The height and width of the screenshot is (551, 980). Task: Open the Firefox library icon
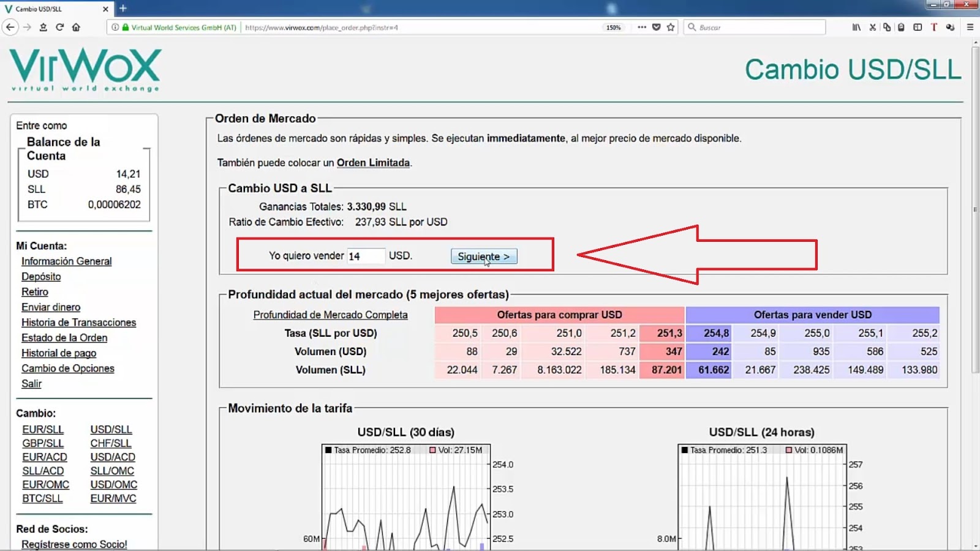[x=856, y=27]
